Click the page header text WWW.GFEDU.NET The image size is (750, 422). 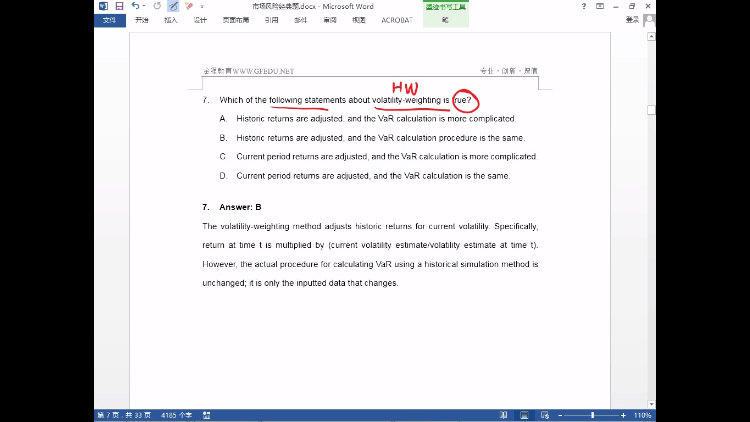pyautogui.click(x=263, y=71)
